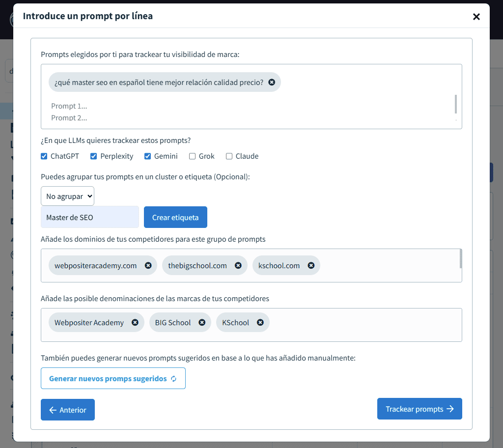503x448 pixels.
Task: Remove kschool.com from competitor domains
Action: point(311,265)
